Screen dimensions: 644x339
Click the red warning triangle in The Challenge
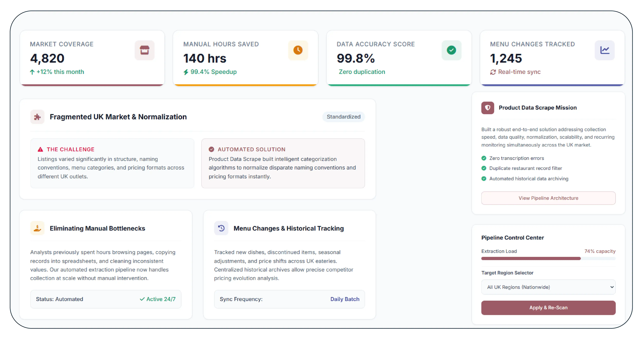[40, 149]
